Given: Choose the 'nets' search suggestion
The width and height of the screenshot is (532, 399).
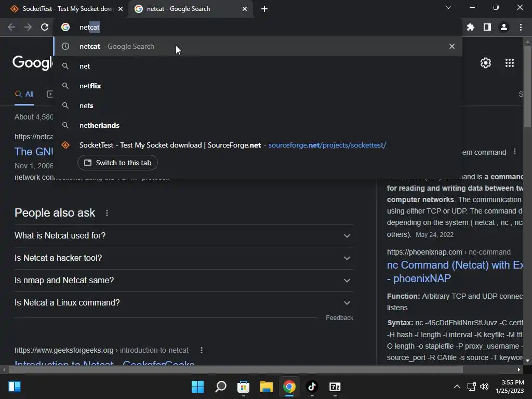Looking at the screenshot, I should pyautogui.click(x=258, y=105).
